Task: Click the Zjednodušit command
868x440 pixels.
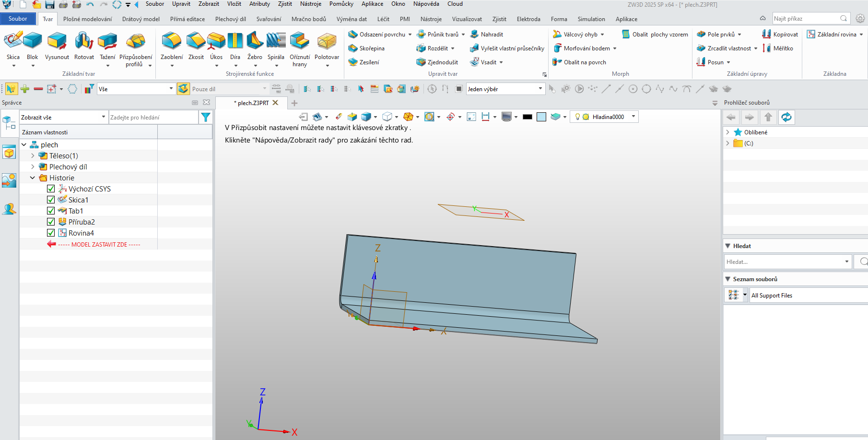Action: click(x=437, y=62)
